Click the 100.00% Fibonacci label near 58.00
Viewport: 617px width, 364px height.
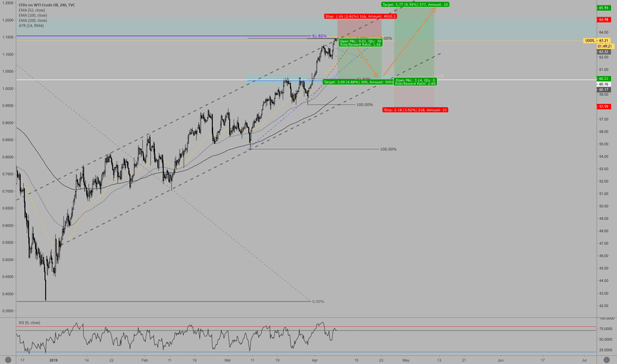tap(364, 105)
